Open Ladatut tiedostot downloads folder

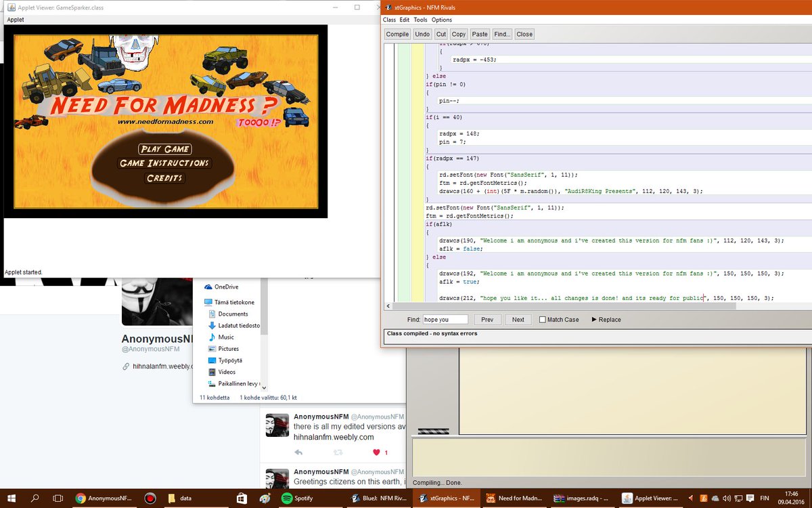click(x=234, y=325)
